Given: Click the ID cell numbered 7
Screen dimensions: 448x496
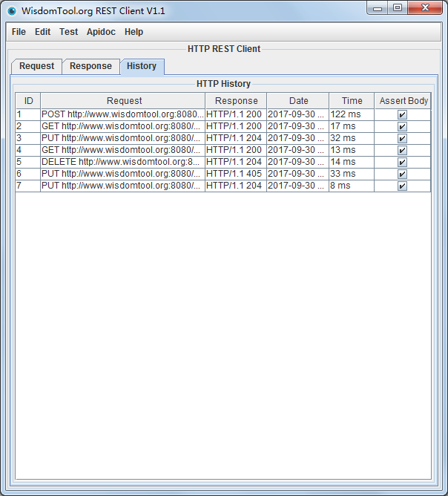Looking at the screenshot, I should pos(27,186).
